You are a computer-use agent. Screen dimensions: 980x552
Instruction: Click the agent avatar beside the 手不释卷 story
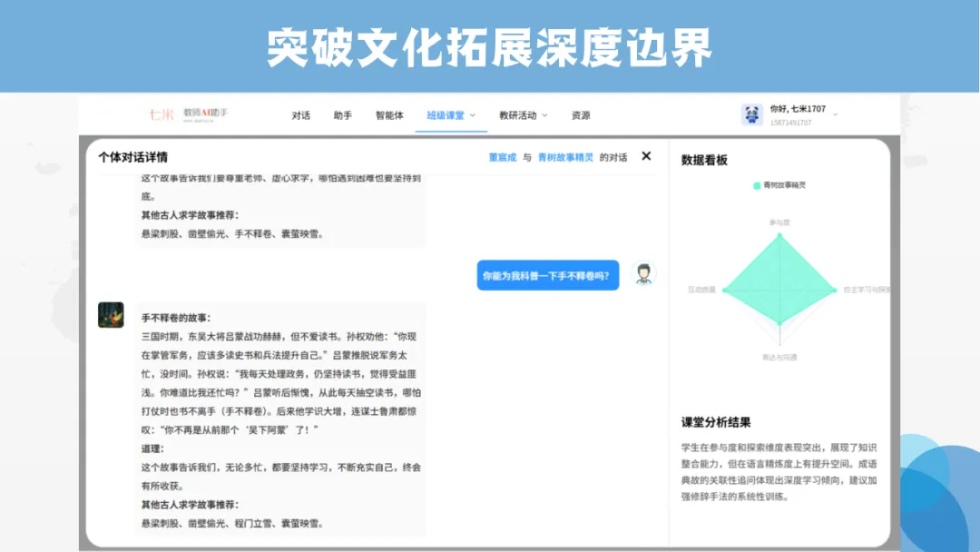(x=111, y=315)
